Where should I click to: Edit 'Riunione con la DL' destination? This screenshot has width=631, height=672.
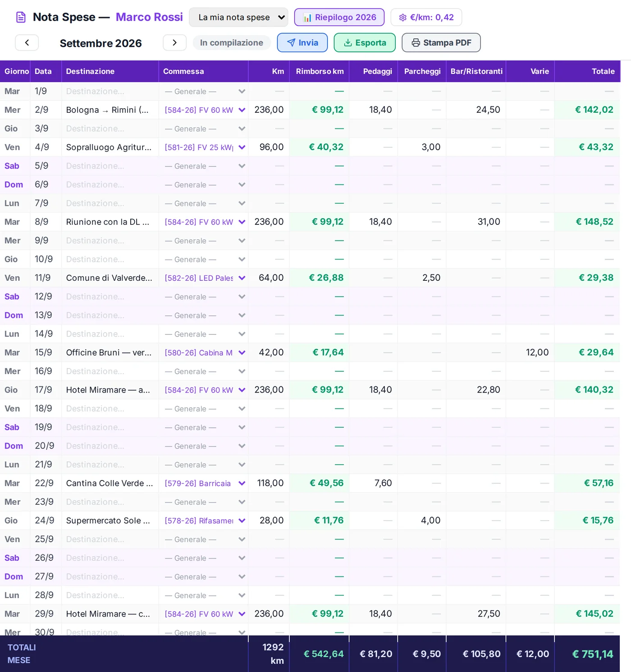click(x=110, y=222)
